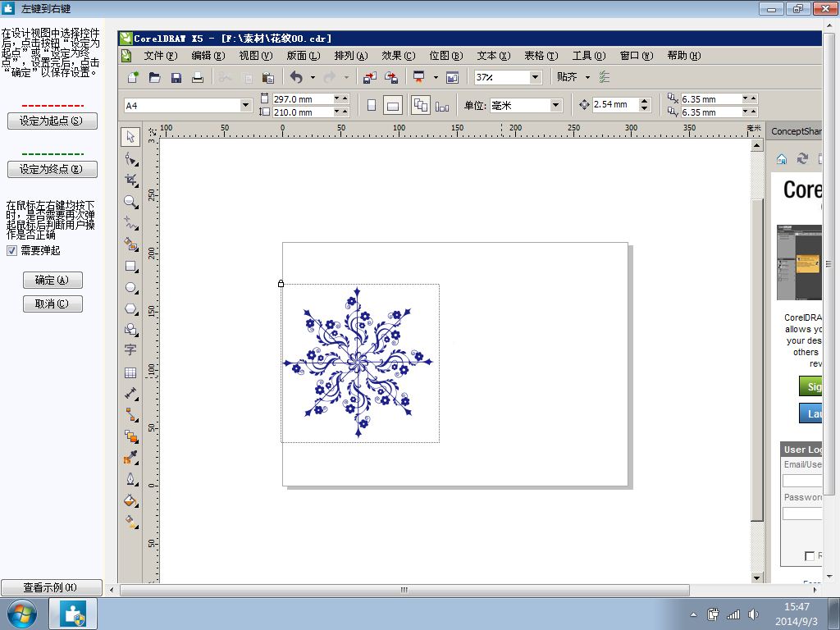Click the Save disk icon
Screen dimensions: 840x630
pos(176,77)
